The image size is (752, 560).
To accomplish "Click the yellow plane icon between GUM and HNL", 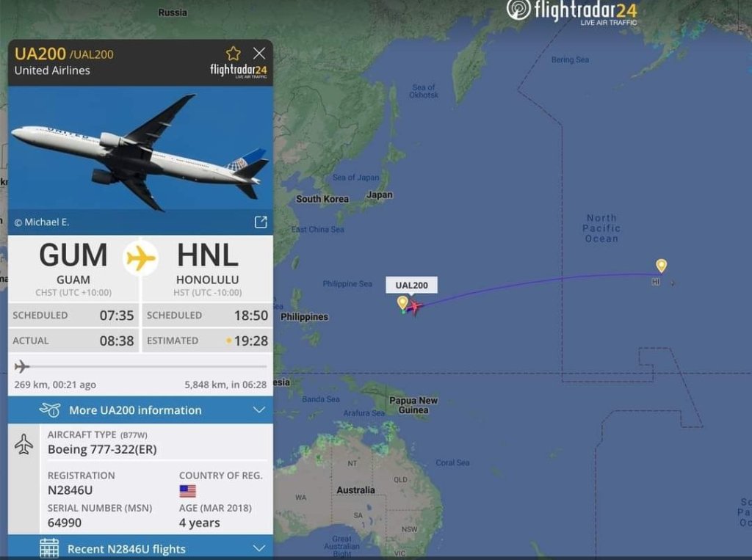I will tap(140, 258).
